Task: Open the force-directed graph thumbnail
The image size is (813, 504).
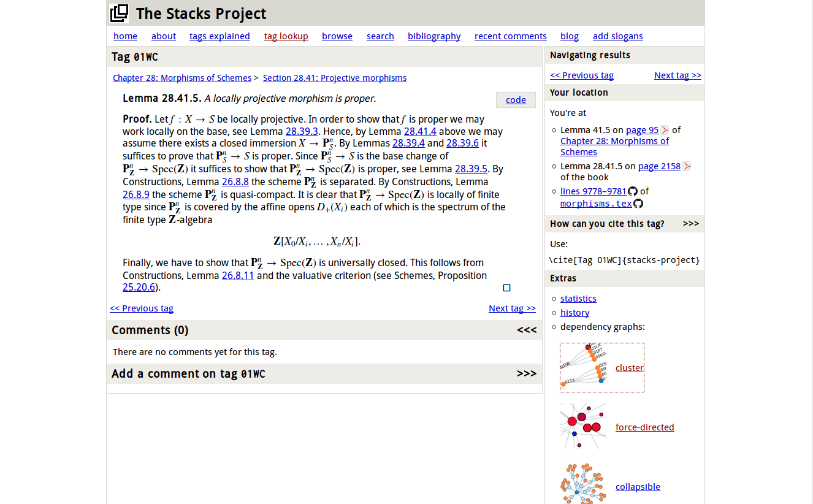Action: tap(583, 426)
